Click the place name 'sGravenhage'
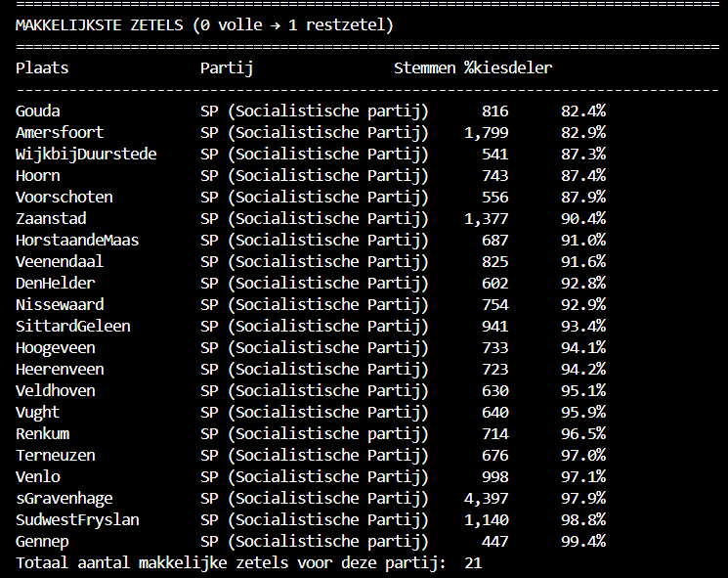Screen dimensions: 728x578 pyautogui.click(x=64, y=499)
